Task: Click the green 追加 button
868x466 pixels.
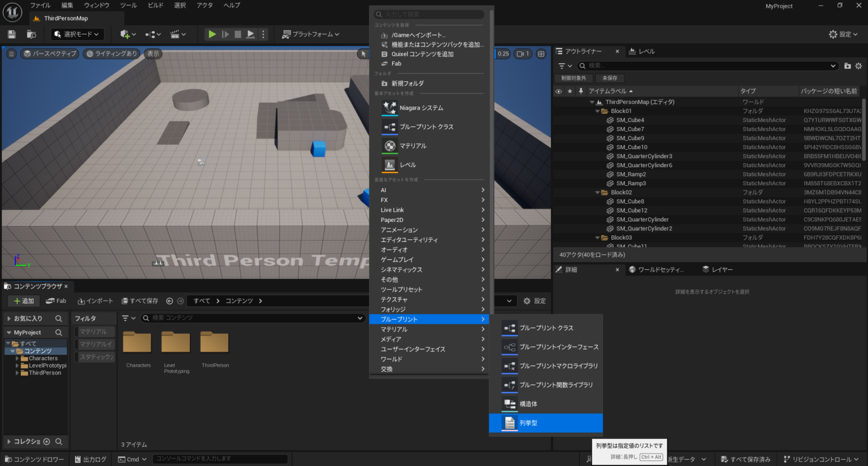Action: (23, 300)
